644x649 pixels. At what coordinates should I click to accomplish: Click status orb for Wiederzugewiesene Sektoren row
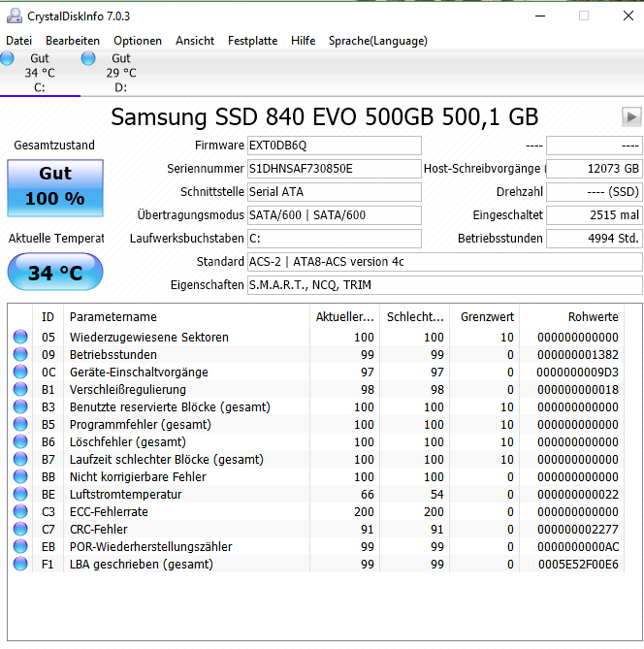[x=20, y=337]
